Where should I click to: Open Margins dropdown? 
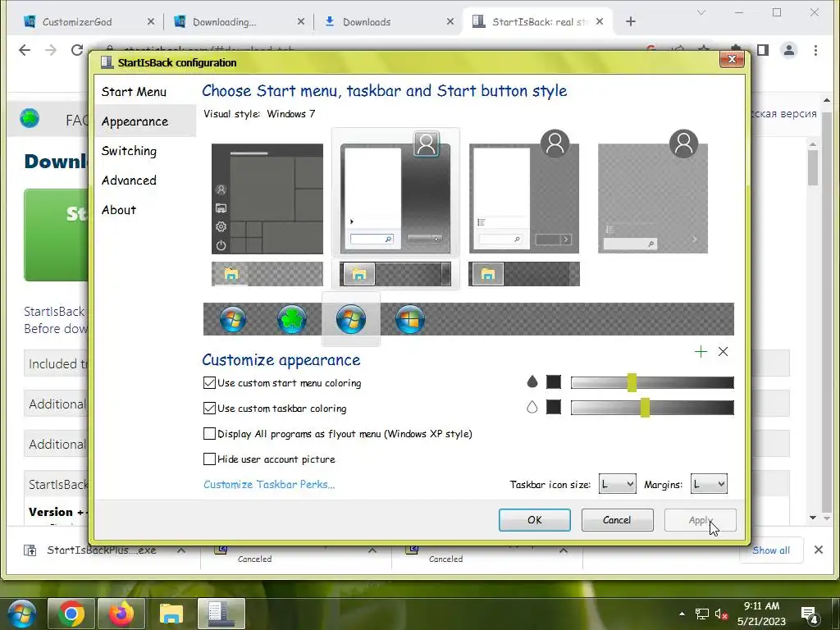tap(709, 484)
